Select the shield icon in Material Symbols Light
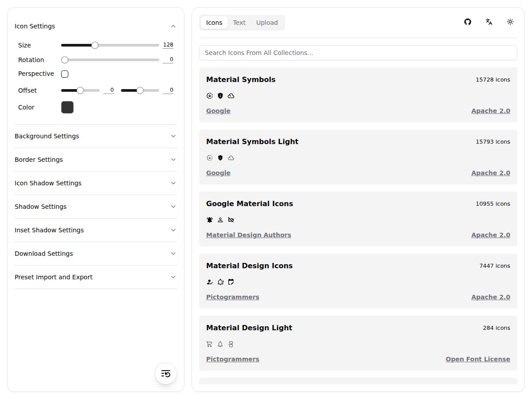The image size is (532, 399). pos(220,158)
